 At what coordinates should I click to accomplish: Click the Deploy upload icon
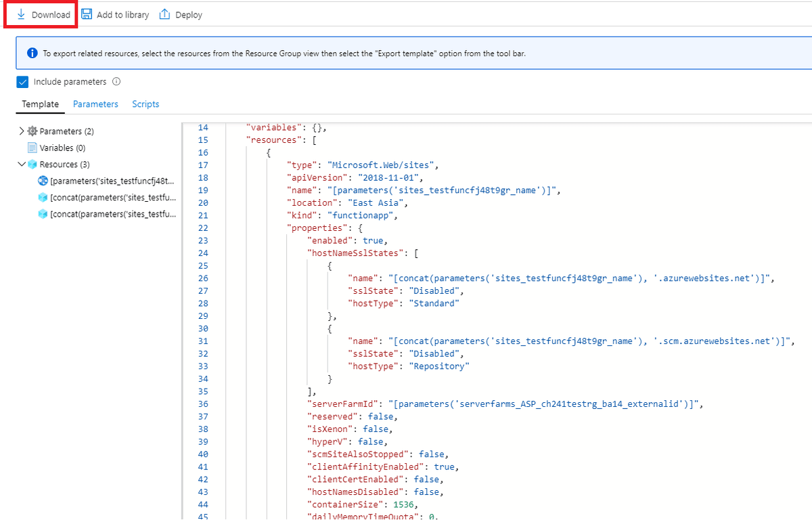click(164, 14)
